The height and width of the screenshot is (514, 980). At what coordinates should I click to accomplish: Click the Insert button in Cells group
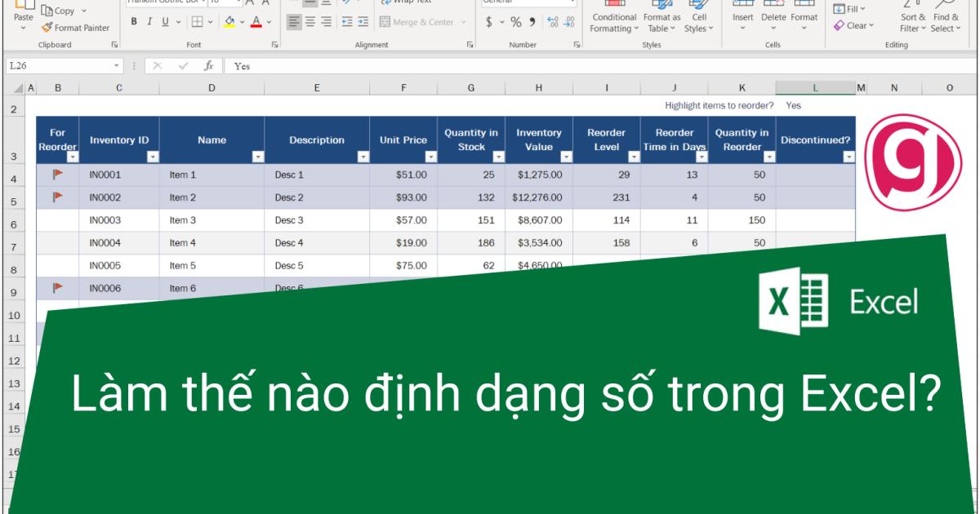point(743,16)
